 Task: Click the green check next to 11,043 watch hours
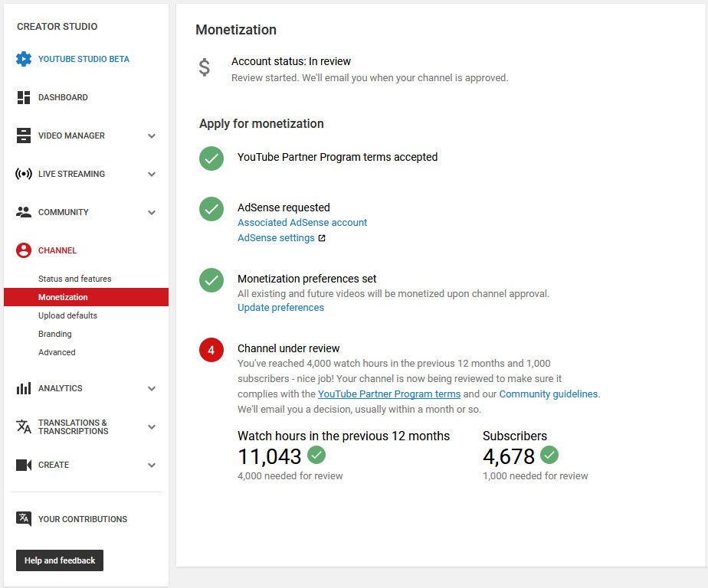tap(316, 455)
